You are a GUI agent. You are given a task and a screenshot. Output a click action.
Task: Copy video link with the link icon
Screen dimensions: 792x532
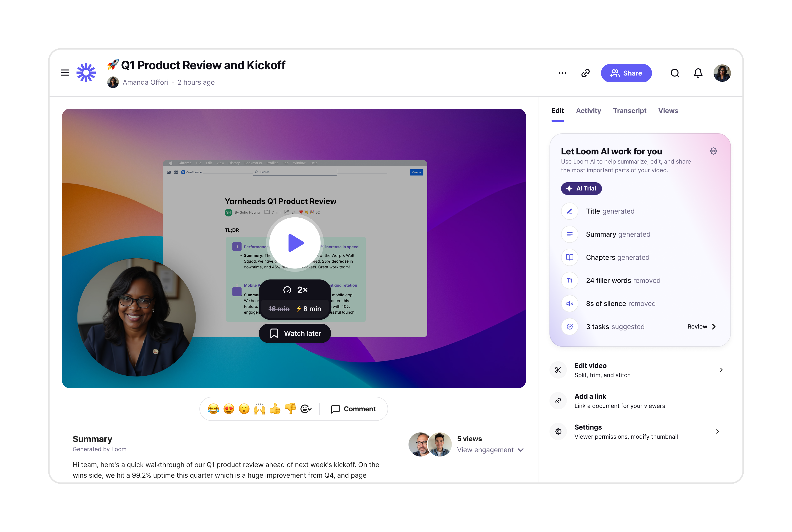585,73
